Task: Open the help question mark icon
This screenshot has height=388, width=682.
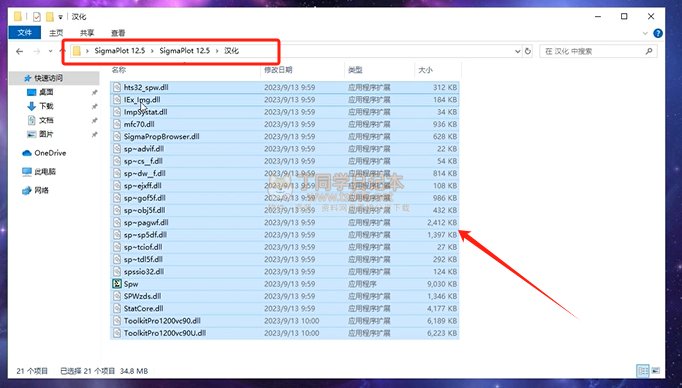Action: [658, 33]
